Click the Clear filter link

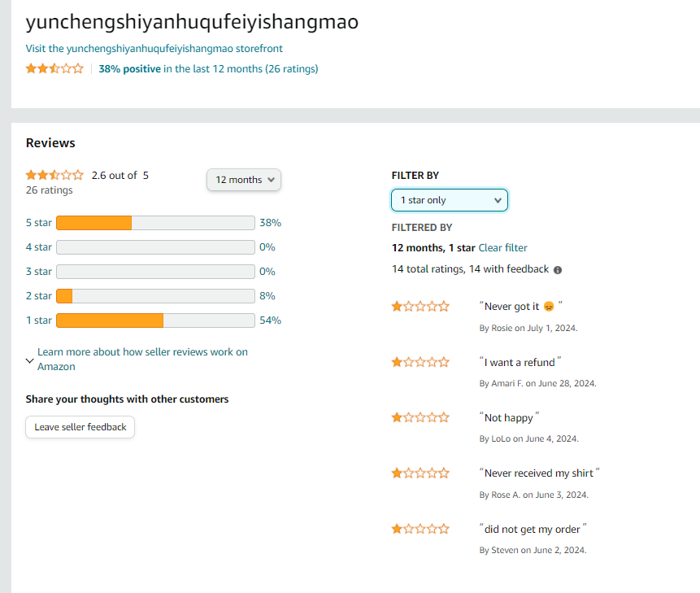502,248
